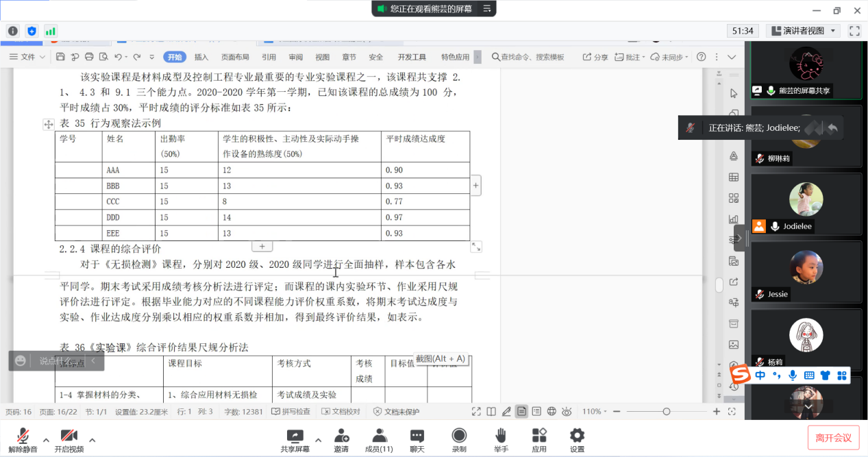
Task: Turn on the video camera
Action: 69,436
